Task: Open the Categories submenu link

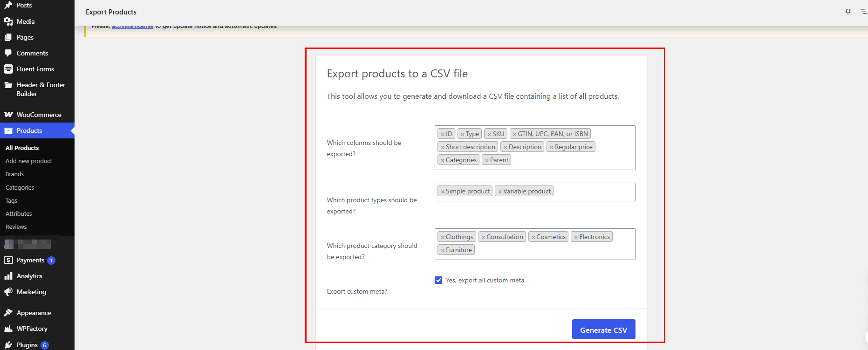Action: (20, 187)
